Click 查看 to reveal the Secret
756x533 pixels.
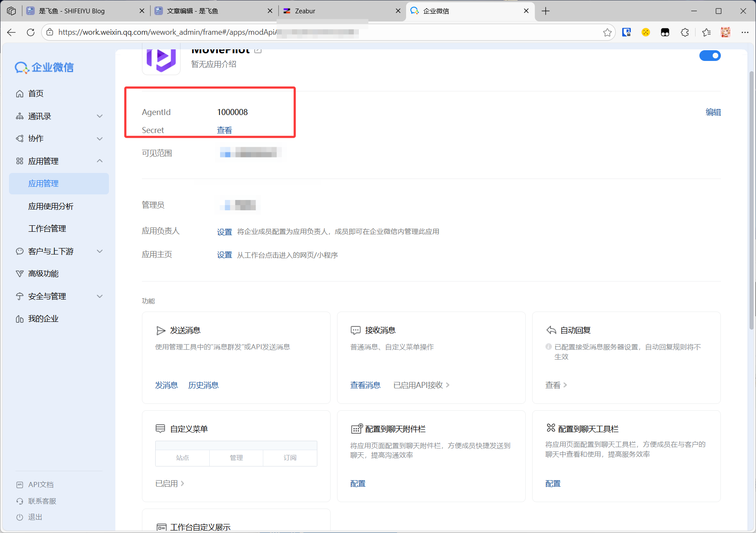pos(224,130)
